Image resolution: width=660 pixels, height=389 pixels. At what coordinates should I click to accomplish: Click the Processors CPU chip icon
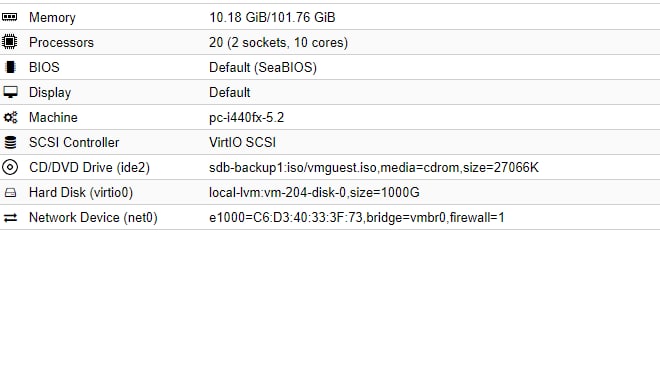[x=10, y=42]
